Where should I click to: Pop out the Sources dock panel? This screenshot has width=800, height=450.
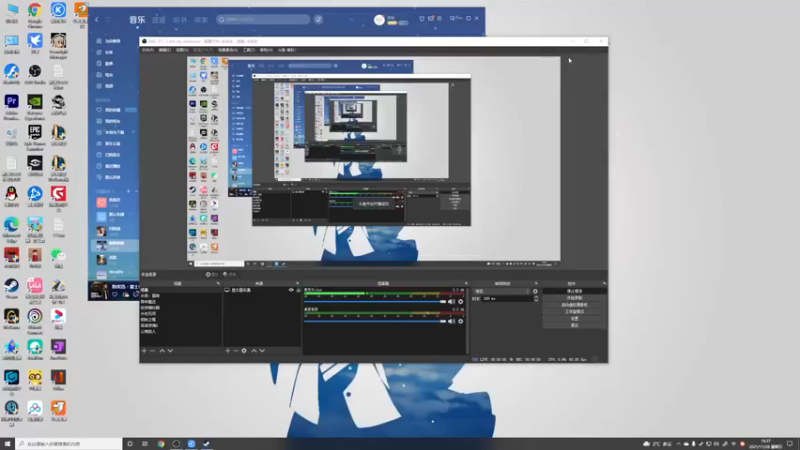click(297, 283)
